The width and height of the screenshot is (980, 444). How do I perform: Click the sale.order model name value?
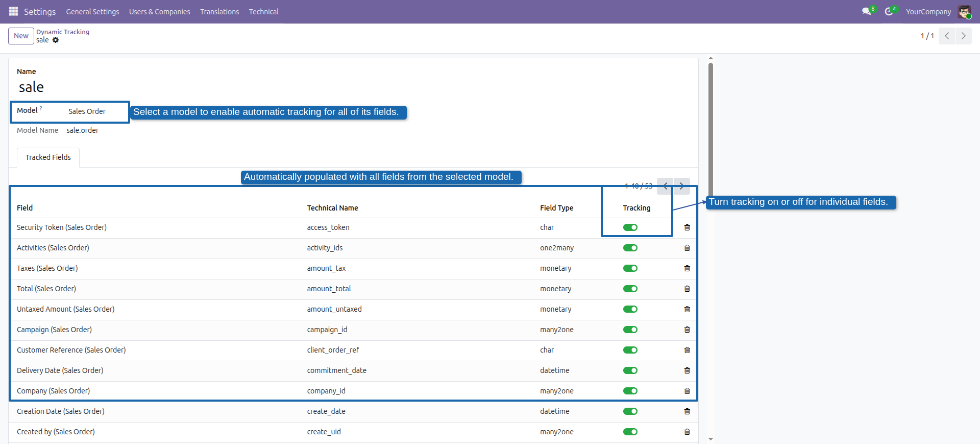click(x=83, y=130)
